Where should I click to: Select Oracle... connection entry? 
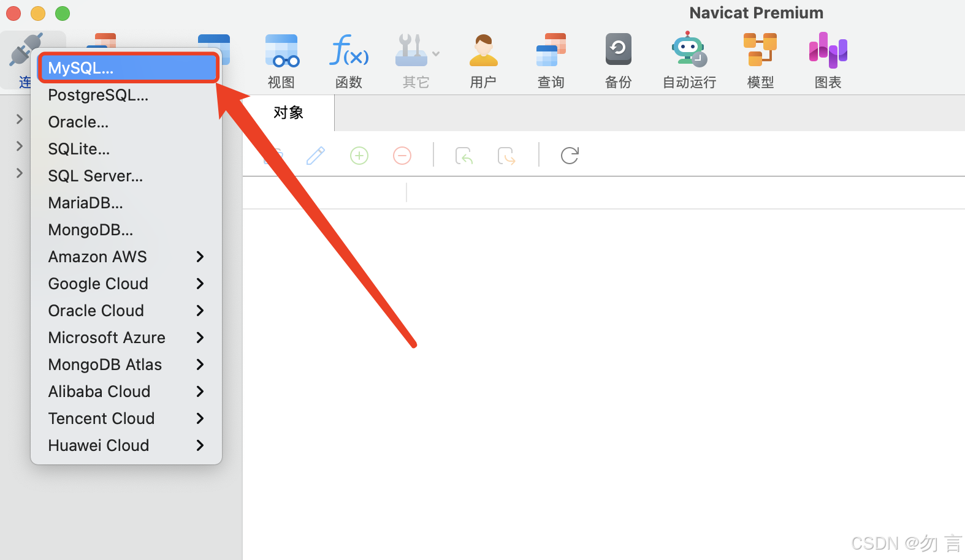click(126, 122)
